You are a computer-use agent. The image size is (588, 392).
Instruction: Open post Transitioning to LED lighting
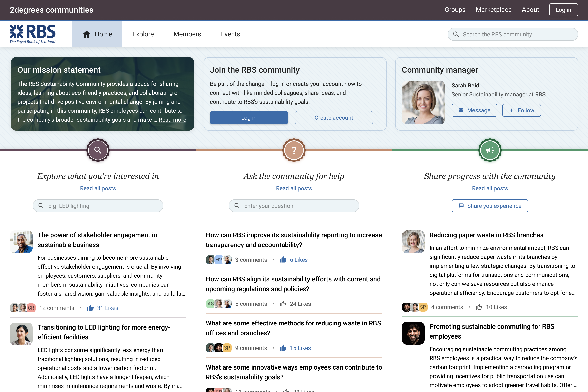click(x=104, y=332)
